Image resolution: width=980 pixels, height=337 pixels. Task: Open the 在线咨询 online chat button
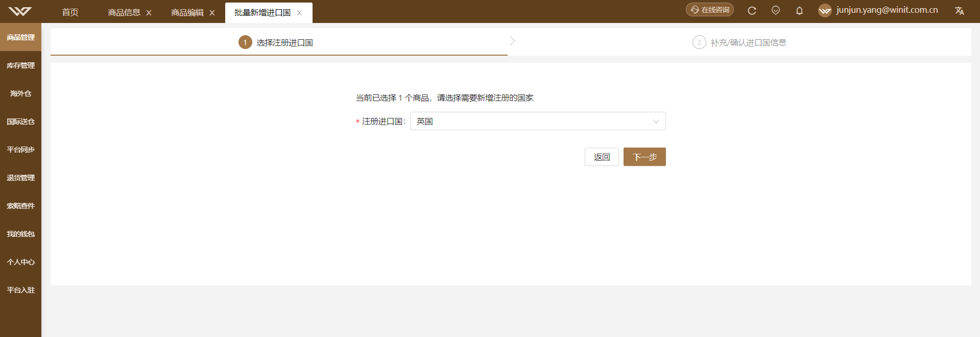click(709, 10)
